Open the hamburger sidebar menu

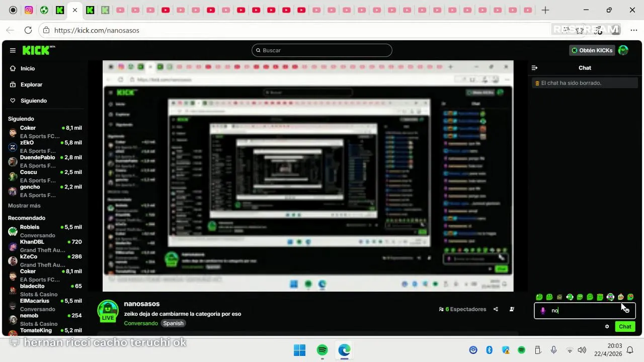tap(13, 50)
